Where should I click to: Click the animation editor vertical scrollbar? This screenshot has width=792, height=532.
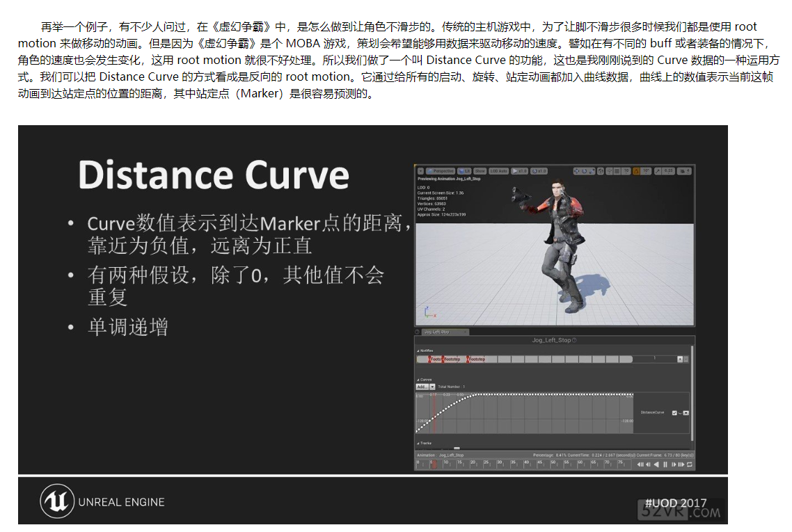(x=692, y=394)
